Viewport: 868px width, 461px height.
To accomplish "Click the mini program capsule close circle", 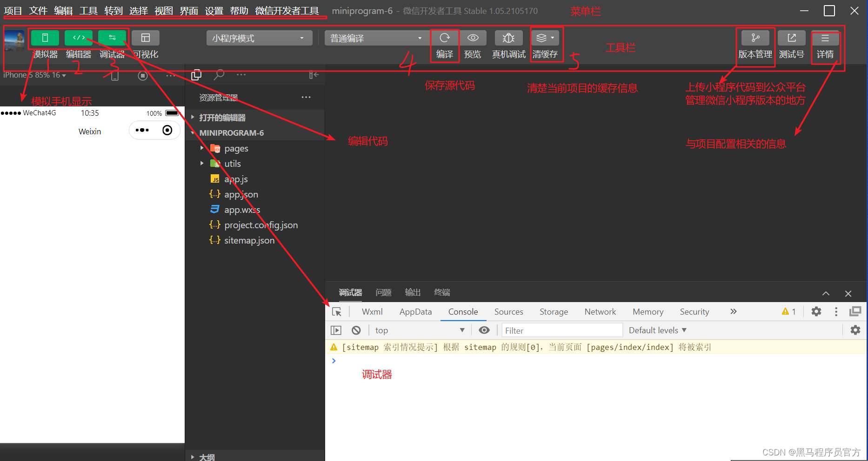I will tap(167, 130).
